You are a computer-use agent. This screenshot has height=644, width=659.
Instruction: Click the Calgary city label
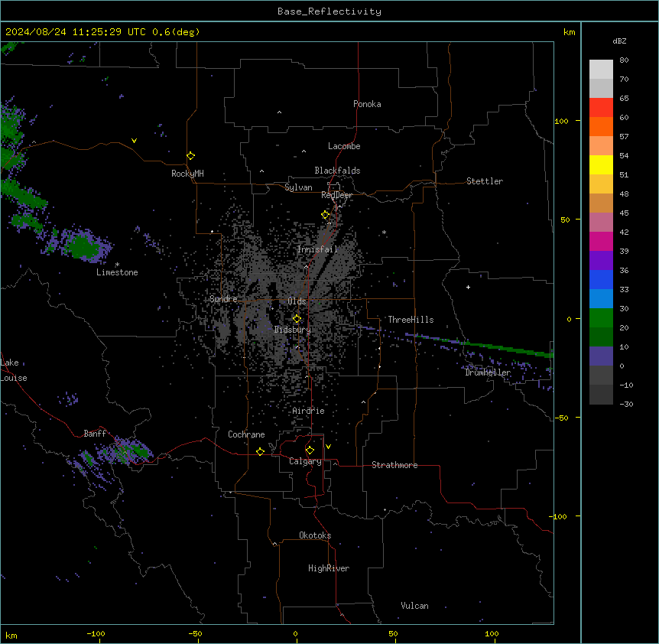click(305, 461)
